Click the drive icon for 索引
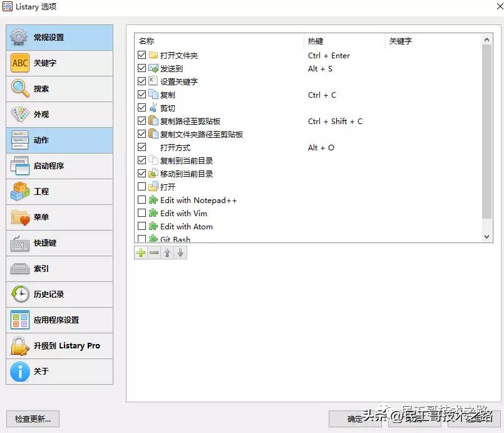This screenshot has height=433, width=504. click(19, 269)
